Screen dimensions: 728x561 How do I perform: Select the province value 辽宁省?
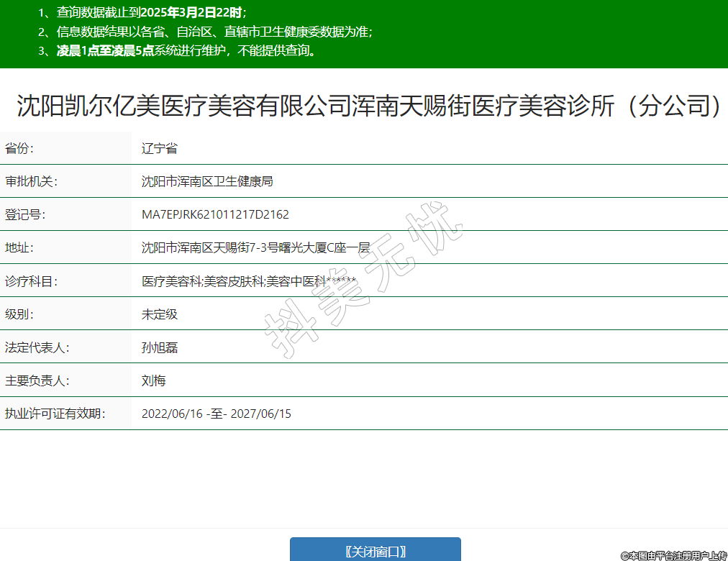[x=160, y=149]
